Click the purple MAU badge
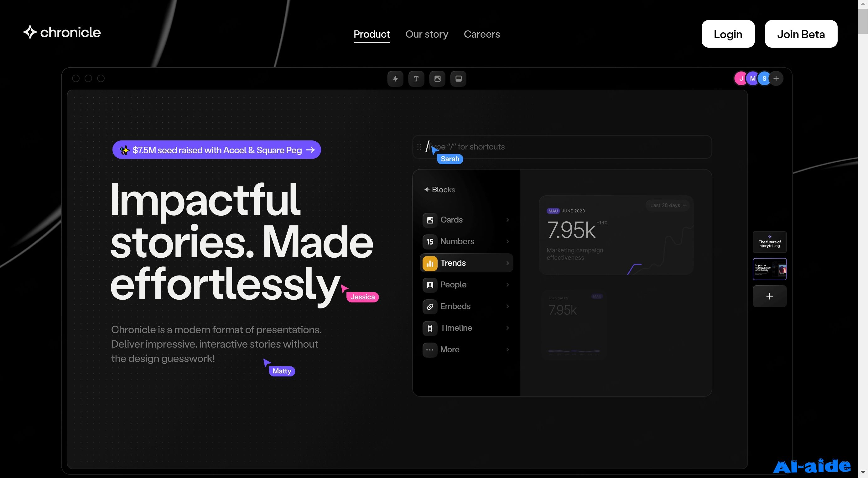 (x=553, y=211)
